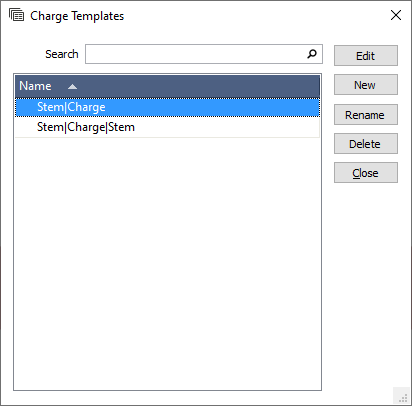Viewport: 412px width, 406px height.
Task: Create a template with the New button
Action: click(366, 85)
